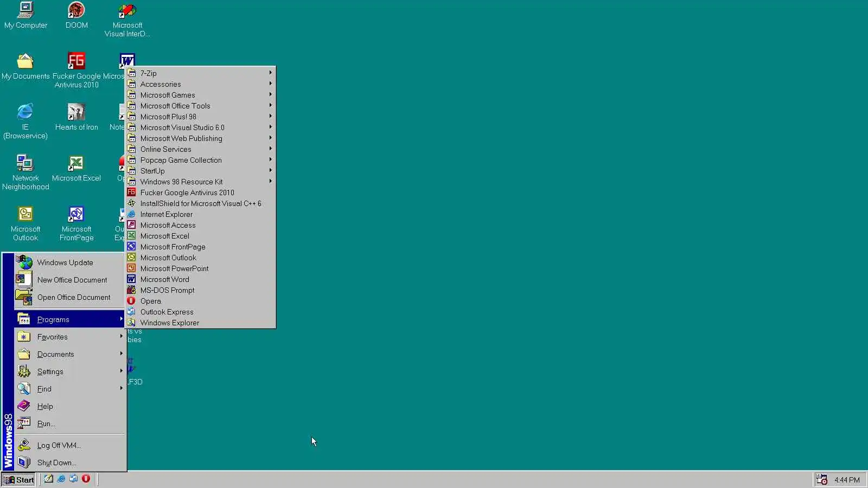
Task: Launch Internet Explorer from quick launch
Action: [x=61, y=479]
